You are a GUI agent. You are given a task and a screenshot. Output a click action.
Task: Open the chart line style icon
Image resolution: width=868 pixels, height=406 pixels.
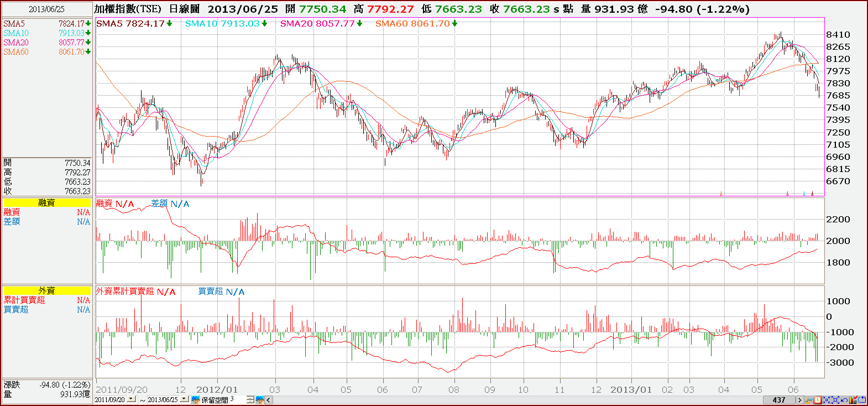(x=809, y=399)
